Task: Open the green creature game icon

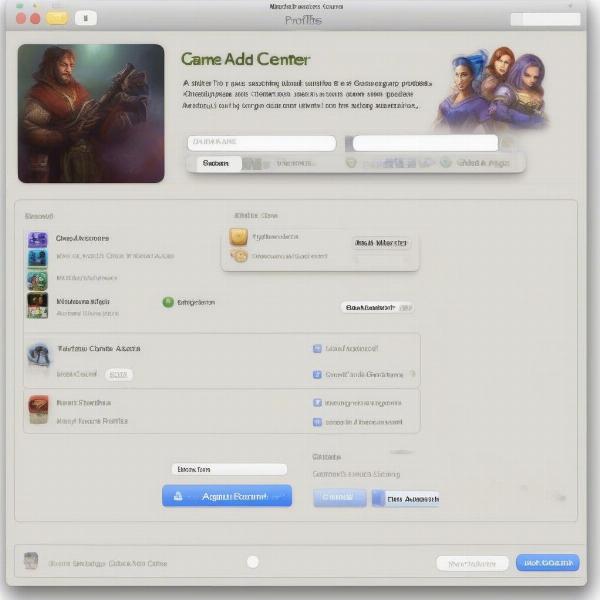Action: click(38, 280)
